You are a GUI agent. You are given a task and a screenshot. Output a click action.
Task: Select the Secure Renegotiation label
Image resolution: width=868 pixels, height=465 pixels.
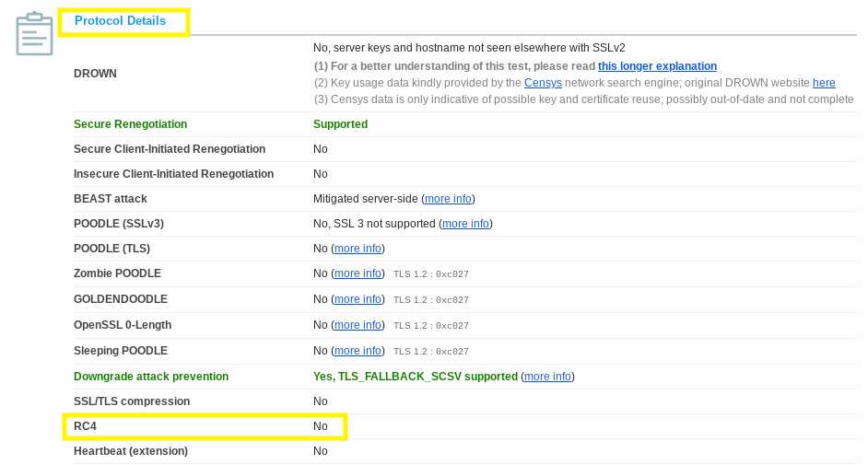coord(130,124)
